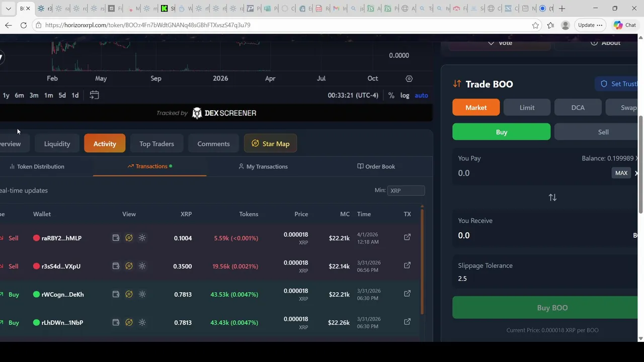Open wallet view icon for raRBY2...hMLP row
The height and width of the screenshot is (362, 644).
[116, 238]
